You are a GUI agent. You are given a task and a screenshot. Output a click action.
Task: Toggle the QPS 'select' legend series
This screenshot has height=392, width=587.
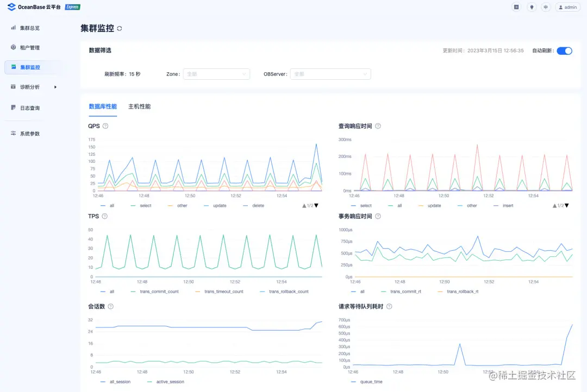tap(141, 206)
